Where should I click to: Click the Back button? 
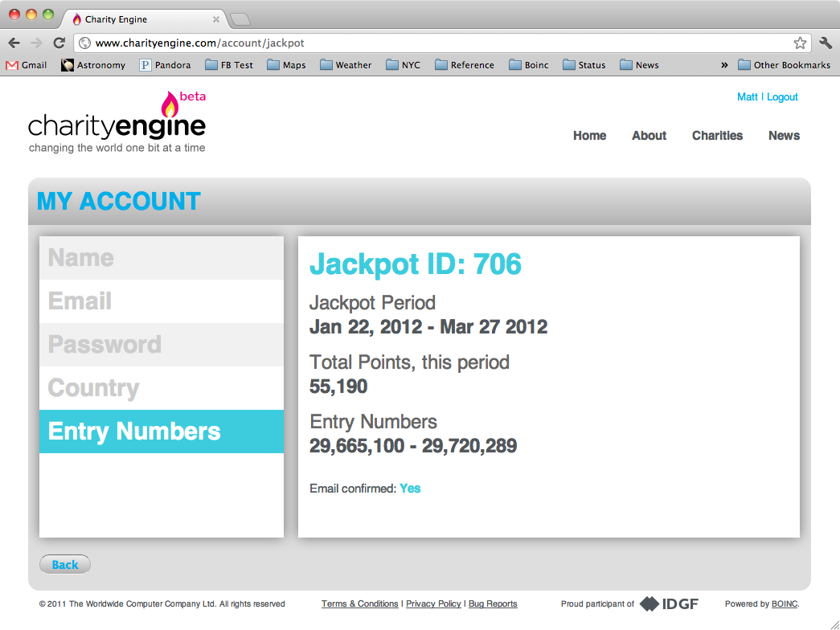(x=65, y=564)
